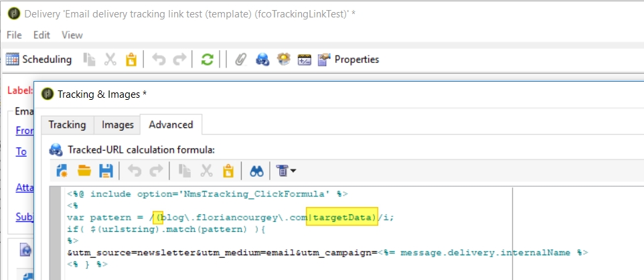Viewport: 644px width, 280px height.
Task: Save the formula with the floppy disk icon
Action: point(105,171)
